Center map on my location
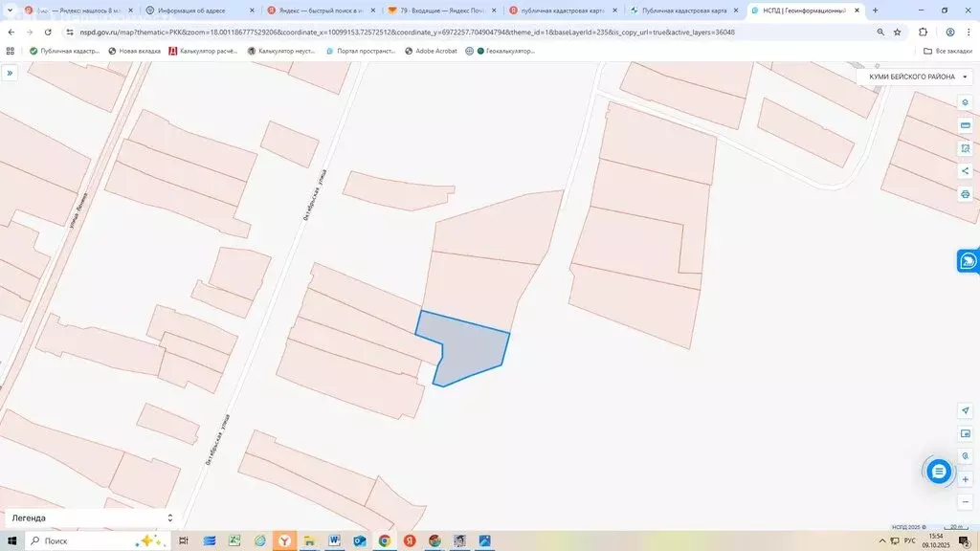 tap(965, 410)
